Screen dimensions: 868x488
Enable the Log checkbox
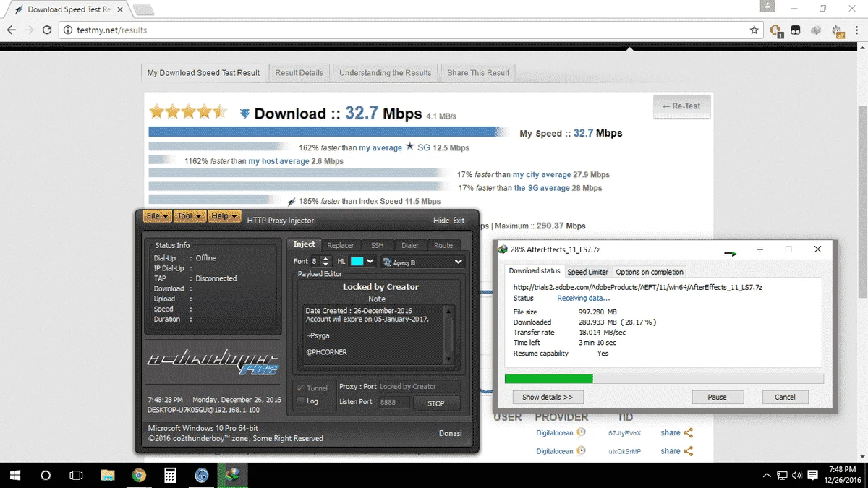tap(300, 401)
